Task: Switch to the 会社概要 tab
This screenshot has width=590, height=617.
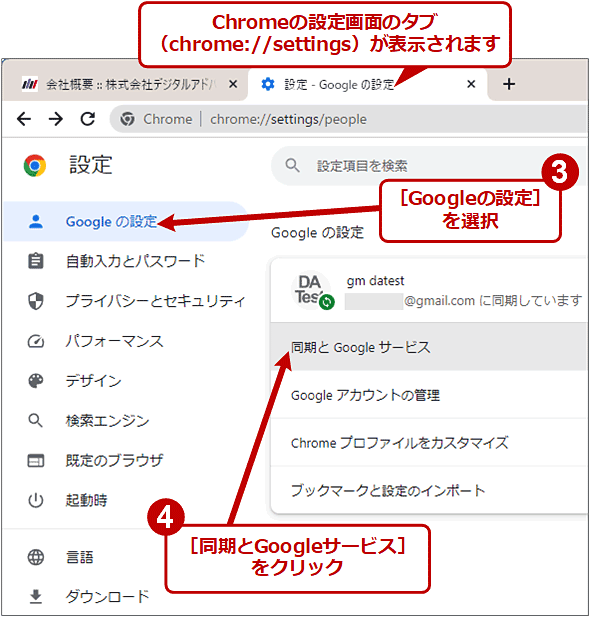Action: point(125,84)
